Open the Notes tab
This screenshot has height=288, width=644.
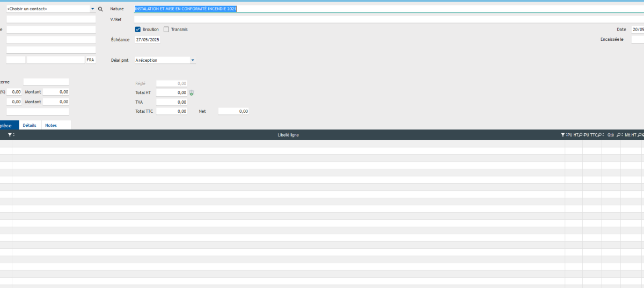click(51, 125)
